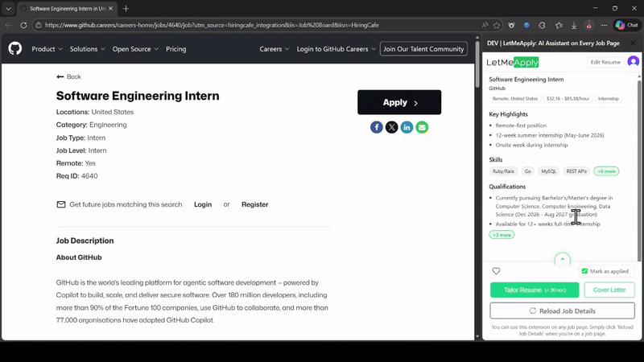Open the browser downloads icon
This screenshot has height=362, width=644.
[574, 25]
